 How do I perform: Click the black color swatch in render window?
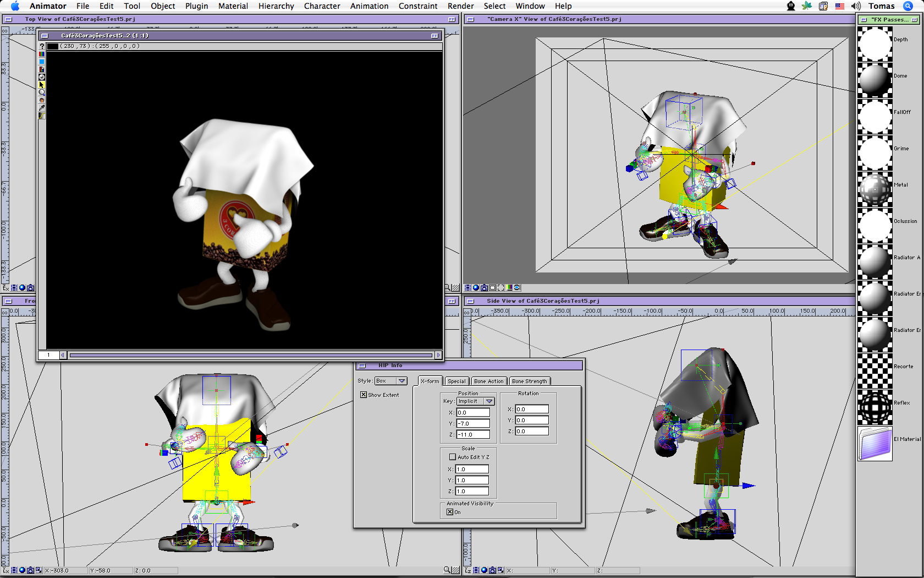(53, 46)
